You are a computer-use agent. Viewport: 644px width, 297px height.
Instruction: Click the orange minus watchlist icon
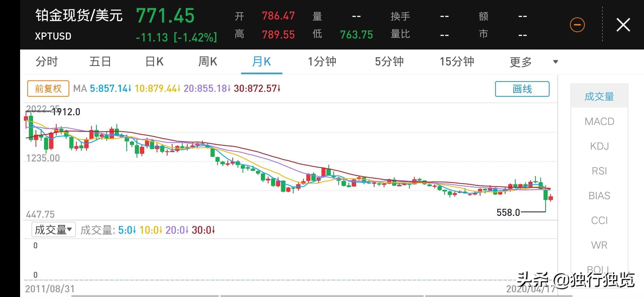[577, 24]
